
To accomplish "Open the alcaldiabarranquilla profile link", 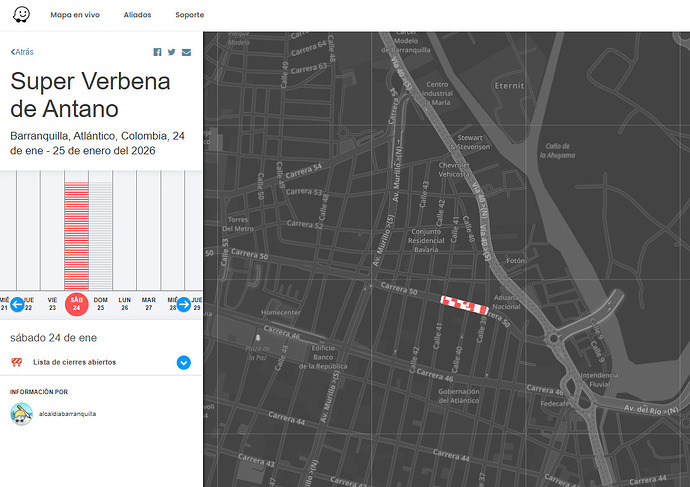I will 68,413.
